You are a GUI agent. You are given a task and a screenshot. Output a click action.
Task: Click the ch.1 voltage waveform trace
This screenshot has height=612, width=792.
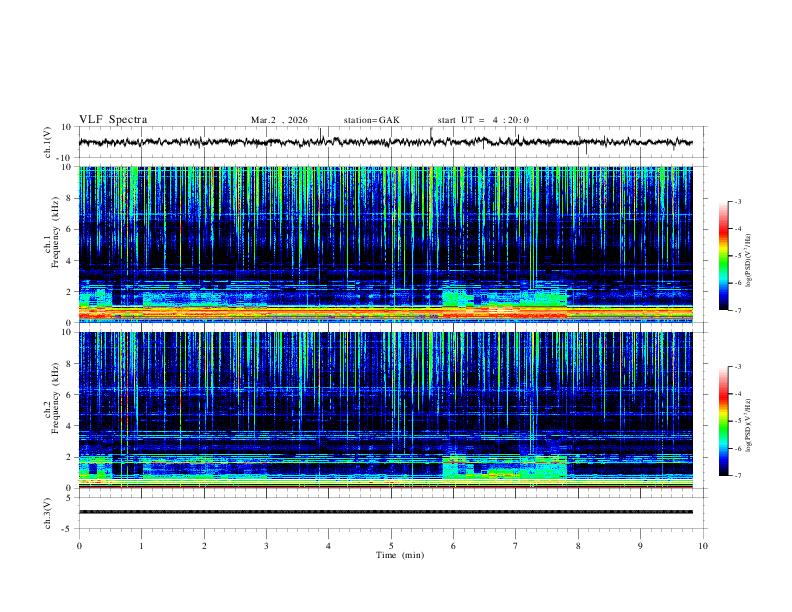click(385, 142)
